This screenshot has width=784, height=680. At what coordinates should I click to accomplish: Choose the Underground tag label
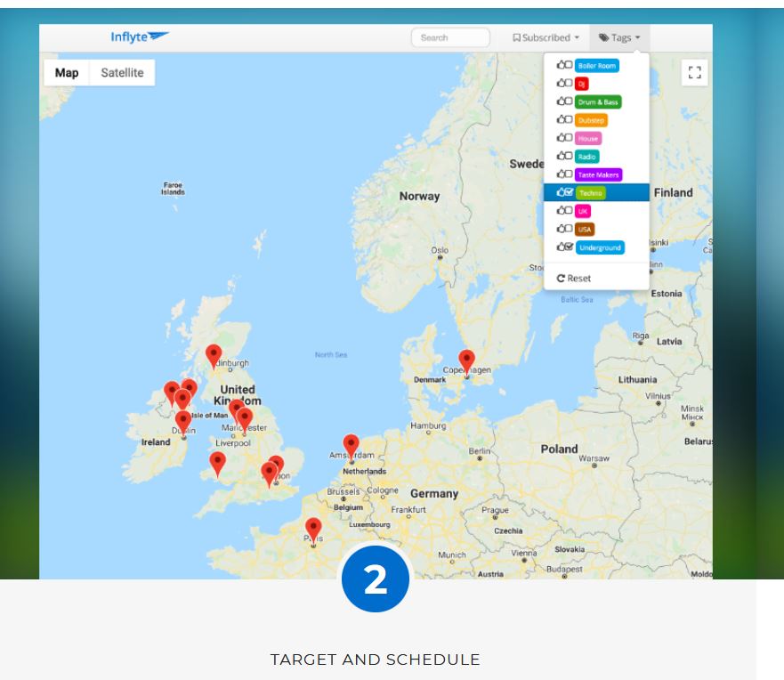(x=600, y=247)
